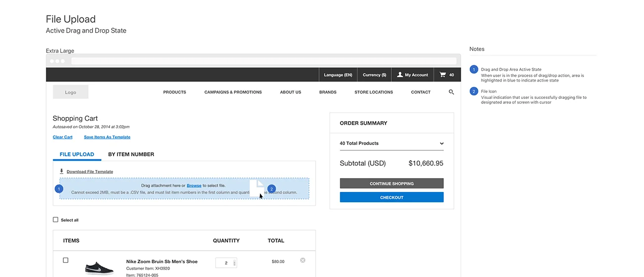644x277 pixels.
Task: Switch to BY ITEM NUMBER tab
Action: pos(131,154)
